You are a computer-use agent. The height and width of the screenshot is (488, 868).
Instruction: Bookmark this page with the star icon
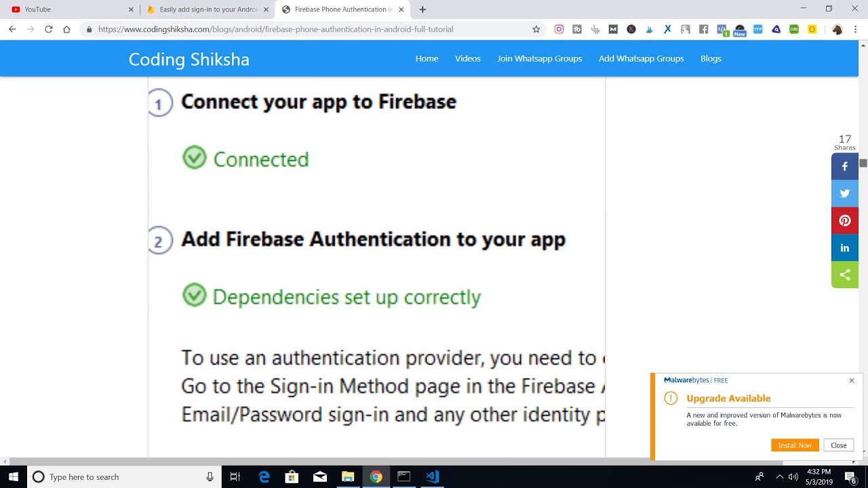(536, 29)
